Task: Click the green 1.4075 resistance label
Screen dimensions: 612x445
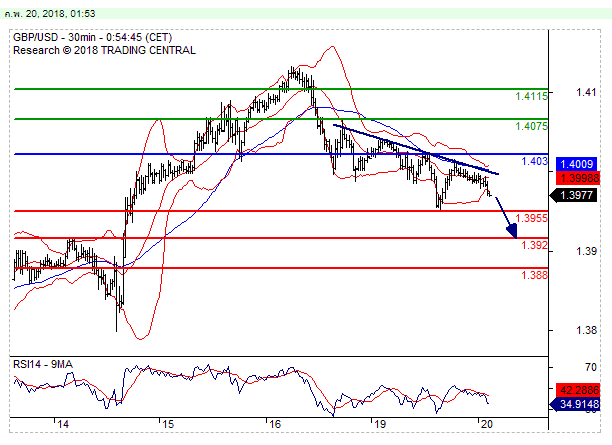Action: click(x=531, y=126)
